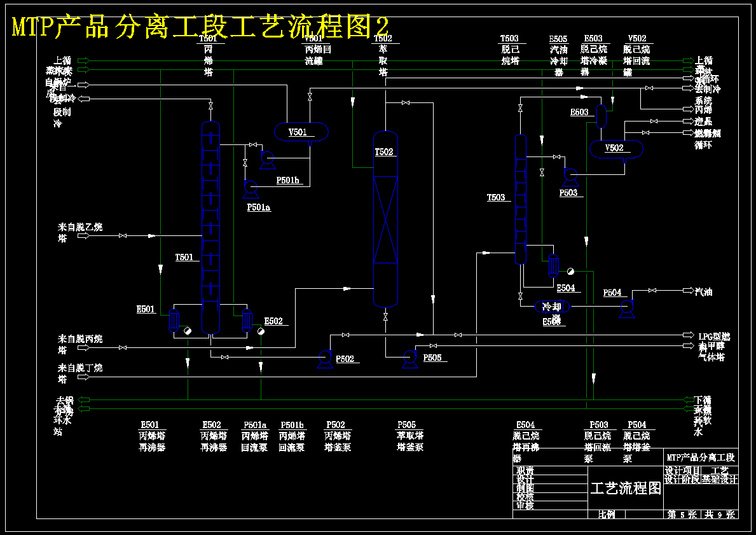The height and width of the screenshot is (535, 756).
Task: Select the P501b tag near the pumps
Action: tap(288, 181)
